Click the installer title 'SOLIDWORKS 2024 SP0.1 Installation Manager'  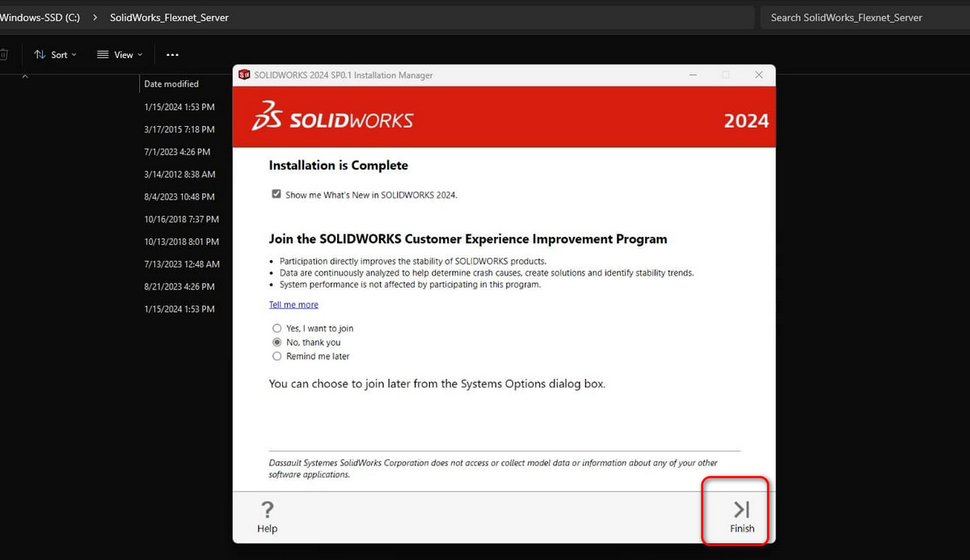(344, 75)
